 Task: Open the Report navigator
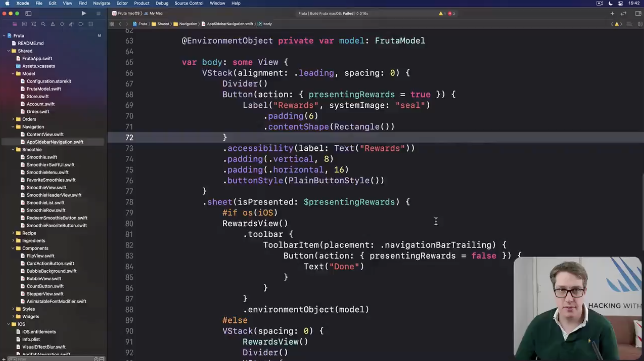(90, 24)
